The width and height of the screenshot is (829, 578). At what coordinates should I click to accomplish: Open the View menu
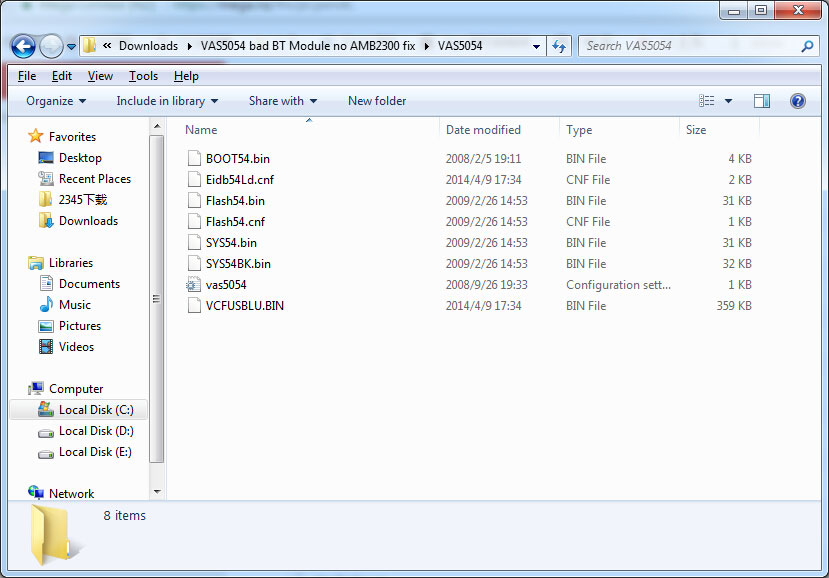click(100, 76)
